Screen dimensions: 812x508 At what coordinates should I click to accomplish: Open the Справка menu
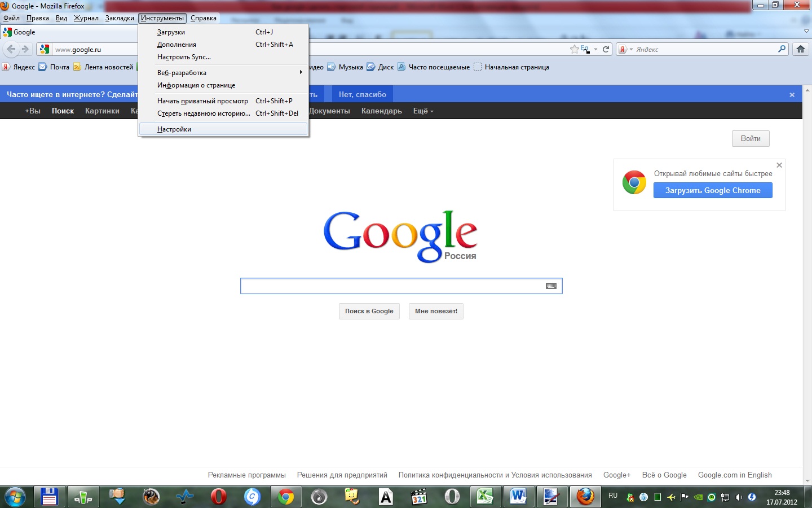204,18
